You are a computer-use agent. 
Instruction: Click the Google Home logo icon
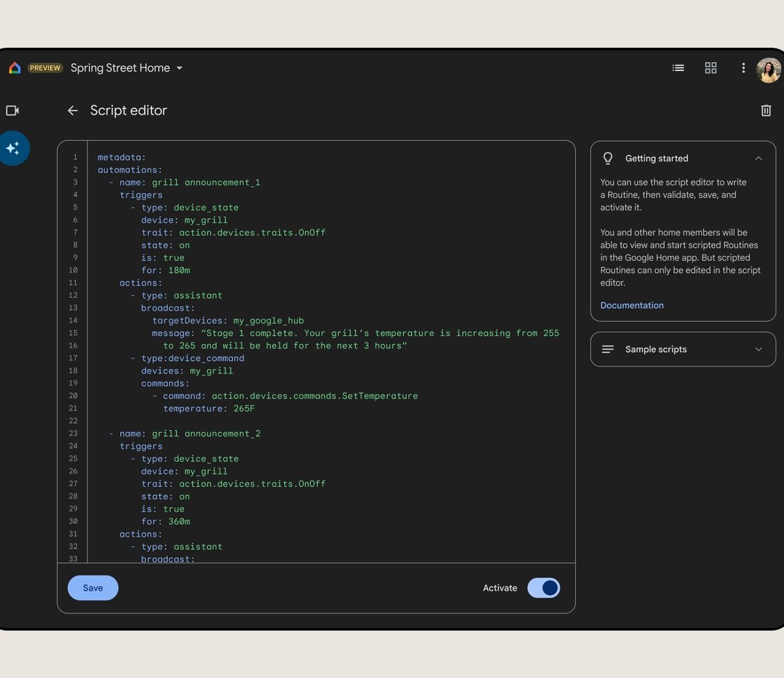coord(14,68)
